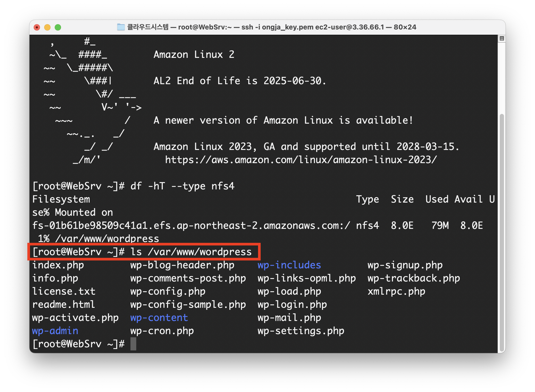This screenshot has width=535, height=392.
Task: Click the wp-admin directory entry
Action: point(55,331)
